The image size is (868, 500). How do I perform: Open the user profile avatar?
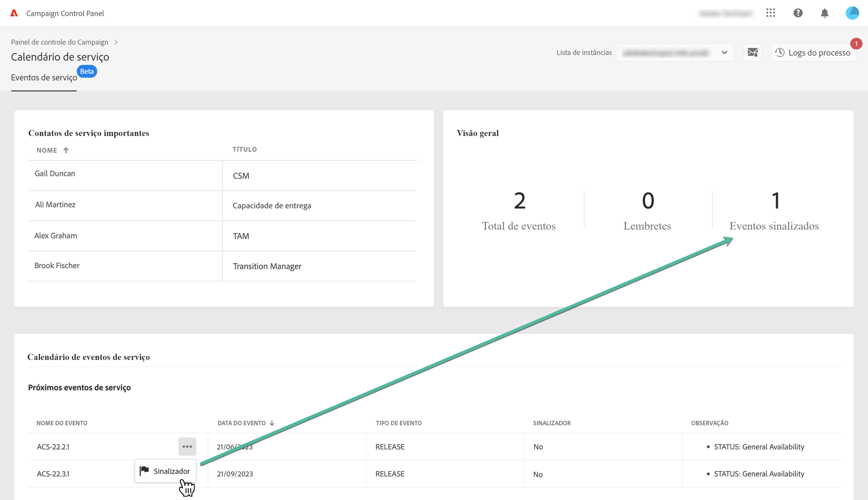point(852,13)
